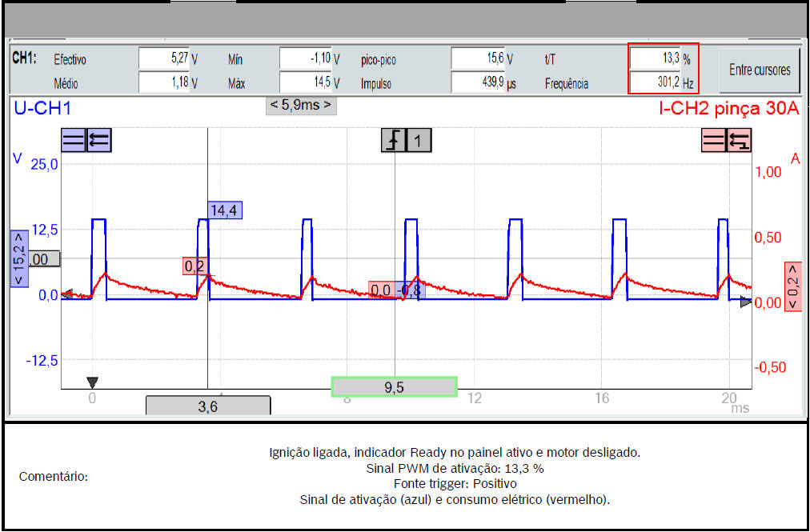Click the red 0,2 vertical range tag
Screen dimensions: 810x532
point(792,286)
